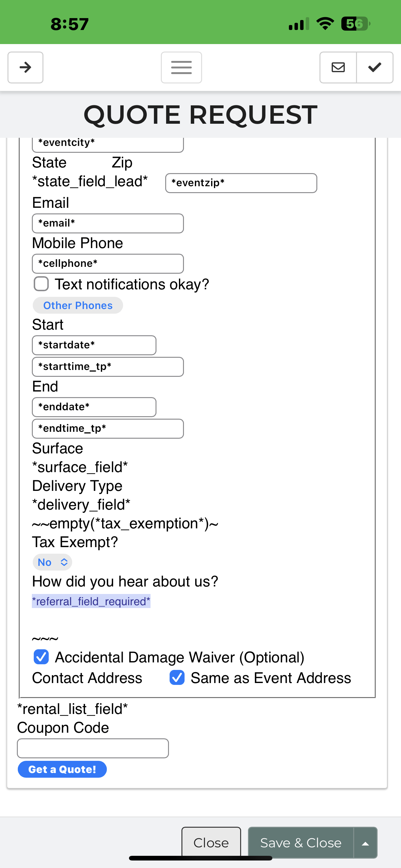Uncheck Same as Event Address

click(x=177, y=678)
